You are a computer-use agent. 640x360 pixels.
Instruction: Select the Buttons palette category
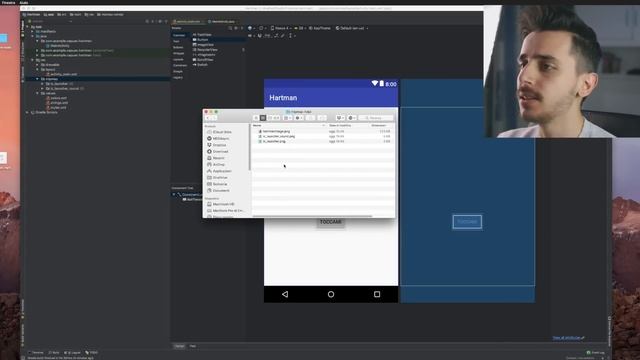coord(178,47)
